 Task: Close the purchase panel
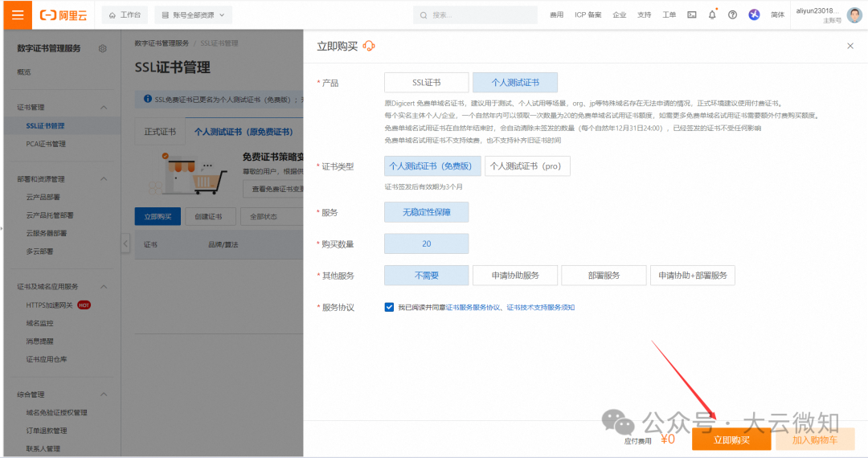pos(850,46)
